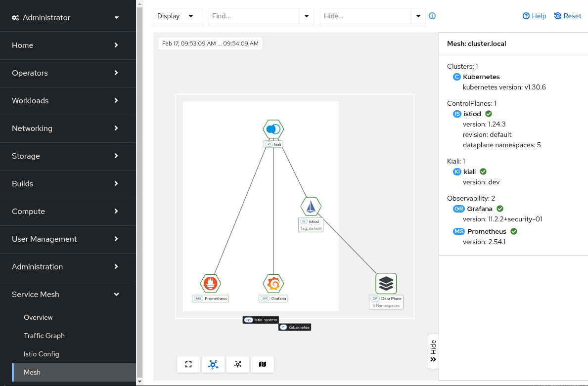The width and height of the screenshot is (588, 386).
Task: Click the Grafana node in the mesh graph
Action: click(273, 283)
